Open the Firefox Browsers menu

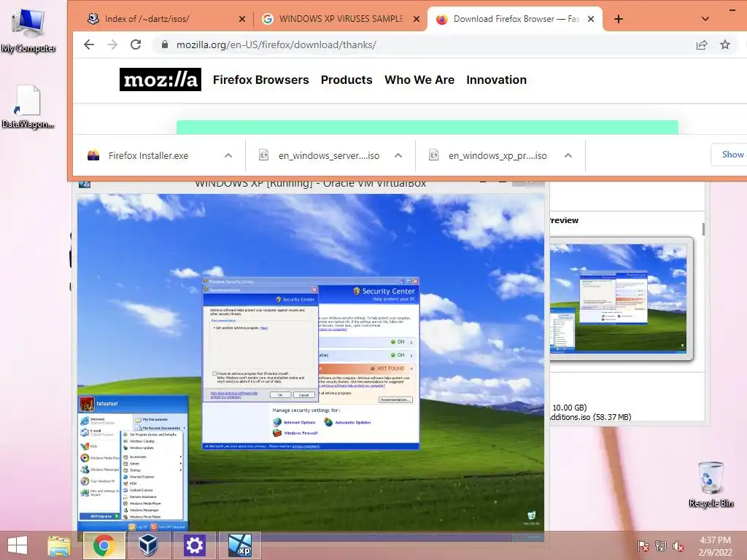260,79
